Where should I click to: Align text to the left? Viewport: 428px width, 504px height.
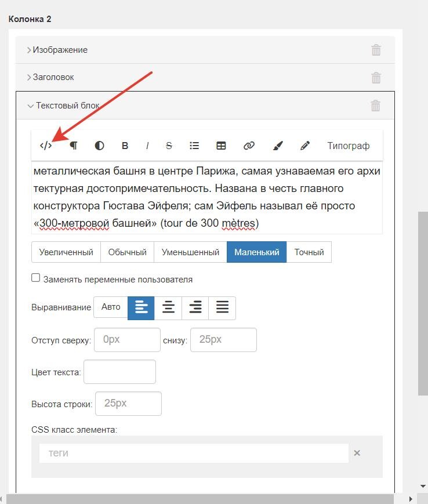point(141,308)
